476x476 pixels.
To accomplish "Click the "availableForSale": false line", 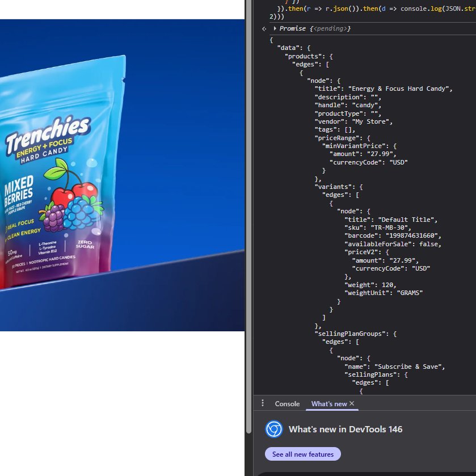I will pyautogui.click(x=393, y=244).
